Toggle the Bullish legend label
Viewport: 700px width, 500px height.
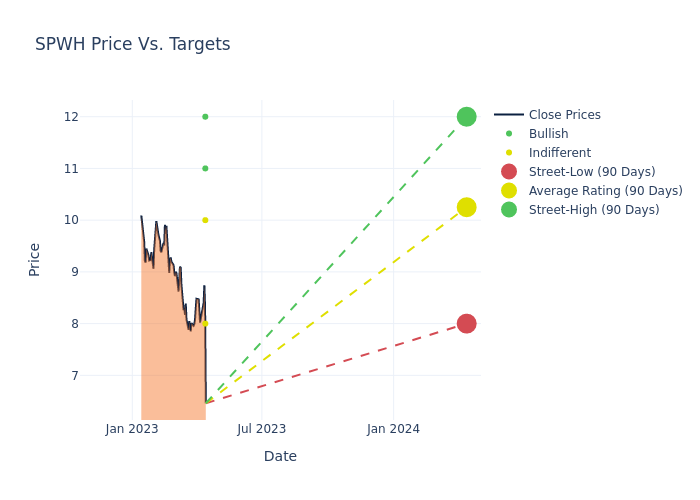coord(548,134)
